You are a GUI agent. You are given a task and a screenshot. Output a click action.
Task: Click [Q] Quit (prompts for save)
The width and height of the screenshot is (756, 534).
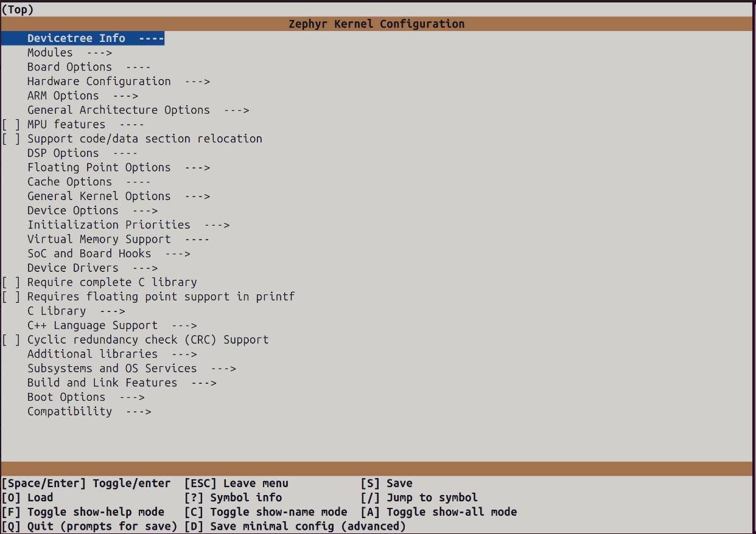89,527
